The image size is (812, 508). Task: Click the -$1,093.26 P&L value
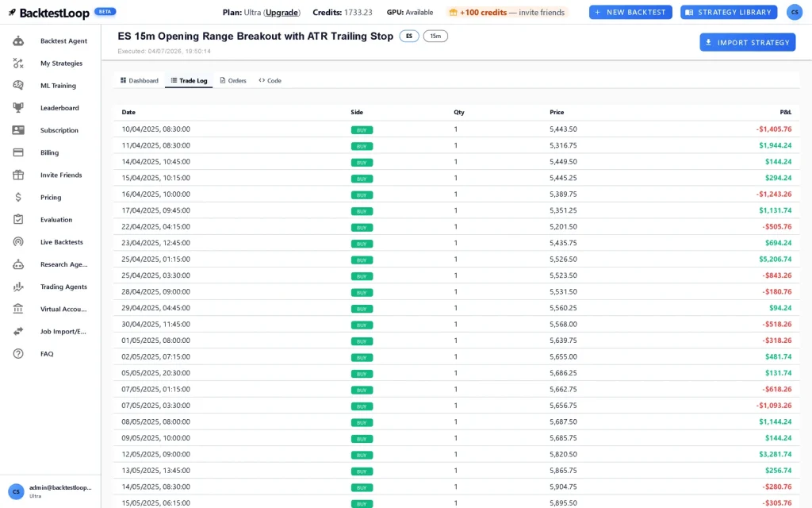tap(774, 406)
